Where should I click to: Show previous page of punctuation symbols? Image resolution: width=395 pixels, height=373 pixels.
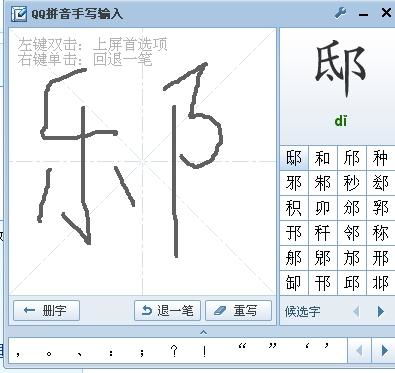point(359,350)
